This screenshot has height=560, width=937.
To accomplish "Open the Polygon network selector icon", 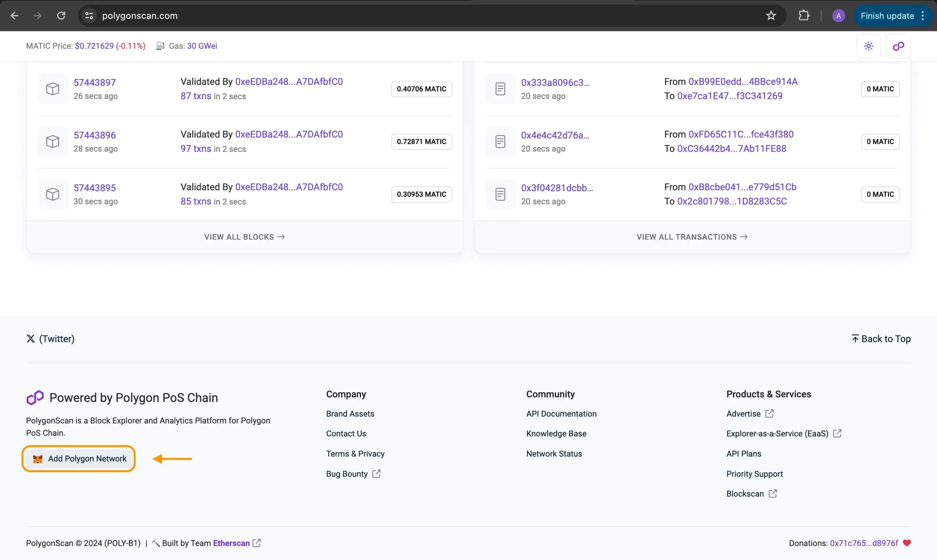I will pyautogui.click(x=898, y=46).
